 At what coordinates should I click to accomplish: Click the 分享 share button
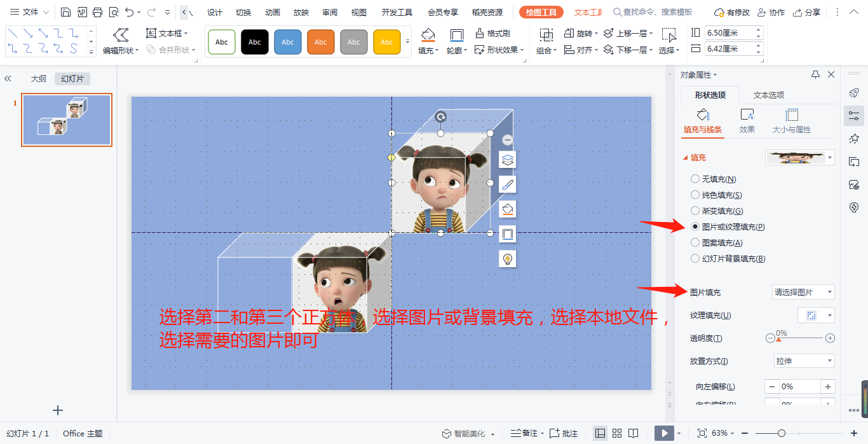point(807,13)
